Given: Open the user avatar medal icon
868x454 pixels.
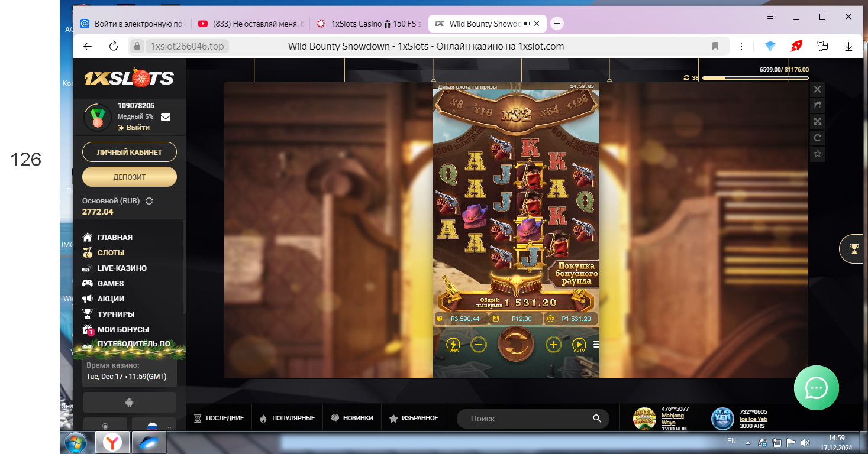Looking at the screenshot, I should click(96, 117).
